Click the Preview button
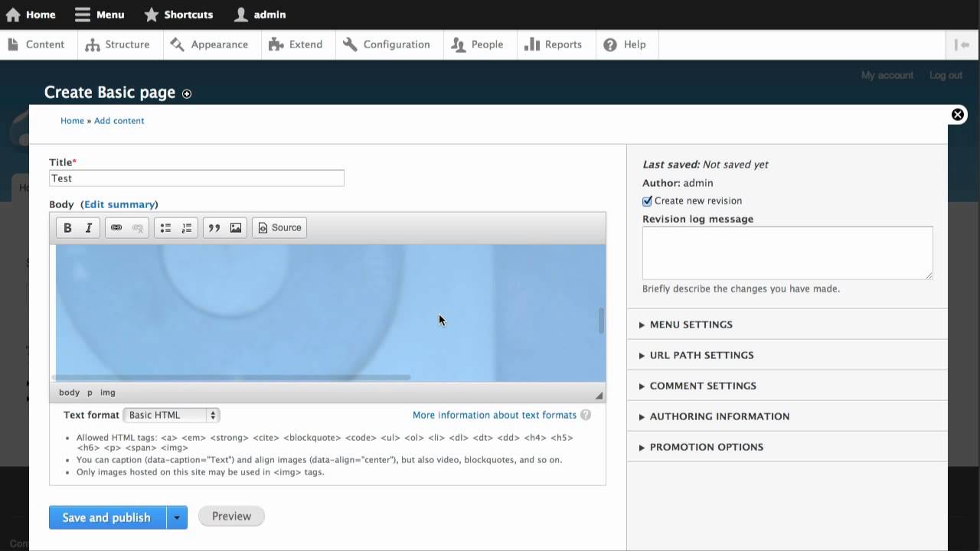The height and width of the screenshot is (551, 980). 231,516
